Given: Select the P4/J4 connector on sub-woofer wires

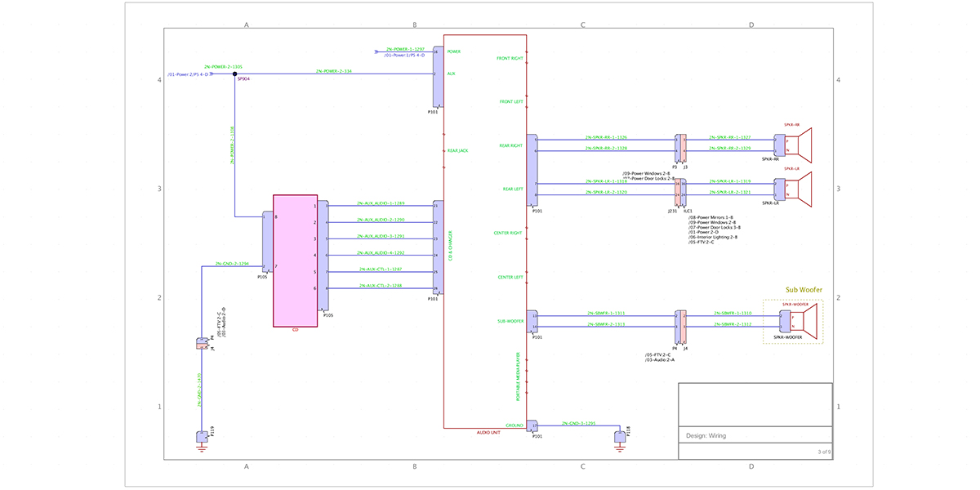Looking at the screenshot, I should pos(680,327).
